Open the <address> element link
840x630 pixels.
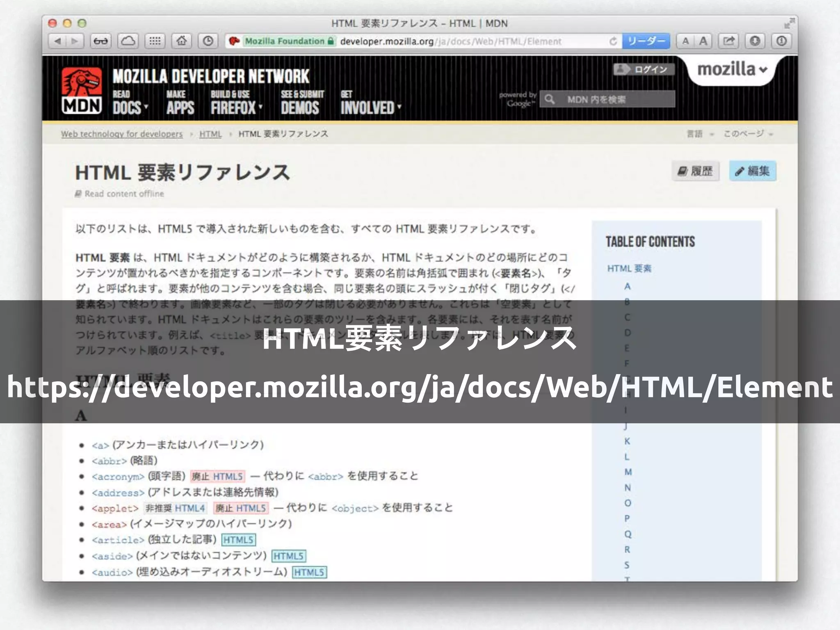[x=118, y=493]
